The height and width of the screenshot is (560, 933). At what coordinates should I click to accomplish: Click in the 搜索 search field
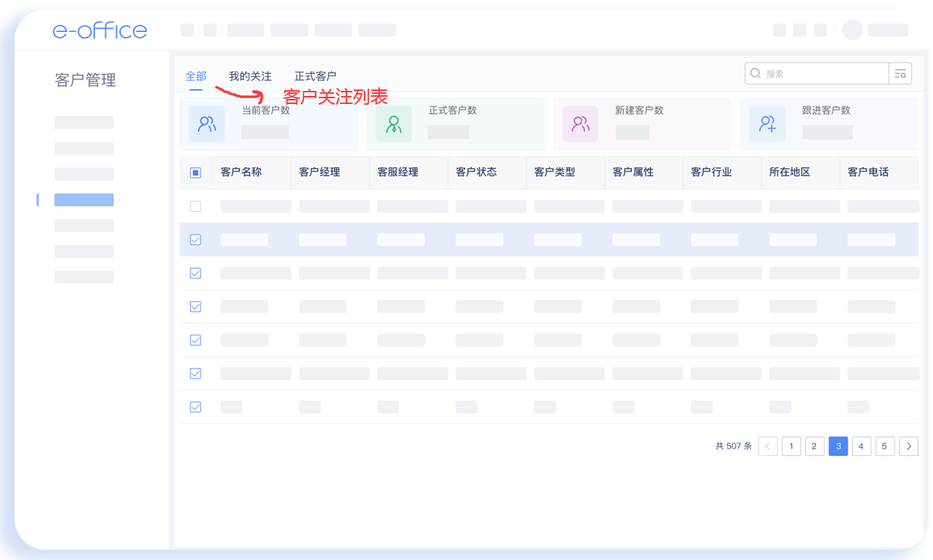(817, 73)
